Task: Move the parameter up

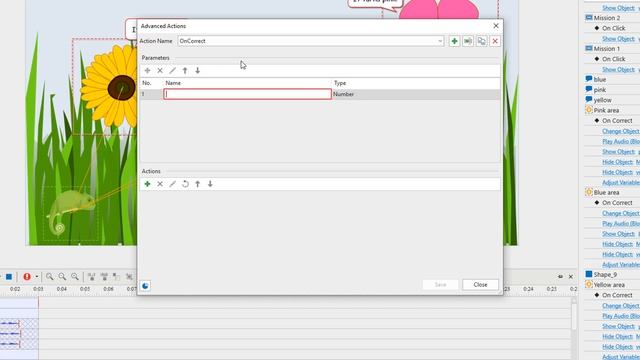Action: [185, 71]
